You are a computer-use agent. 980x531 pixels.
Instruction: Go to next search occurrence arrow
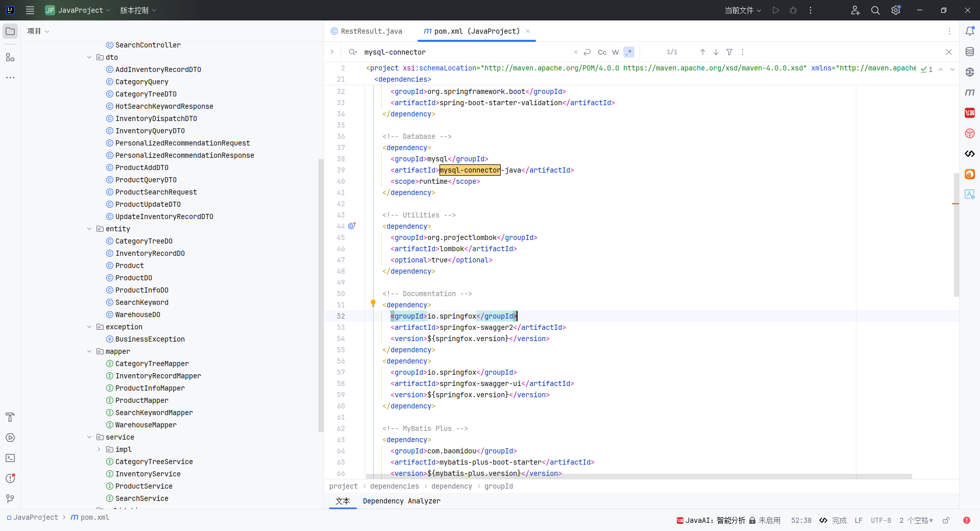click(716, 52)
